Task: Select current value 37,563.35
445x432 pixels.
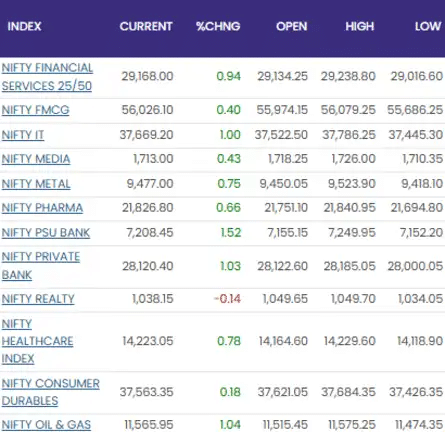Action: pyautogui.click(x=147, y=392)
